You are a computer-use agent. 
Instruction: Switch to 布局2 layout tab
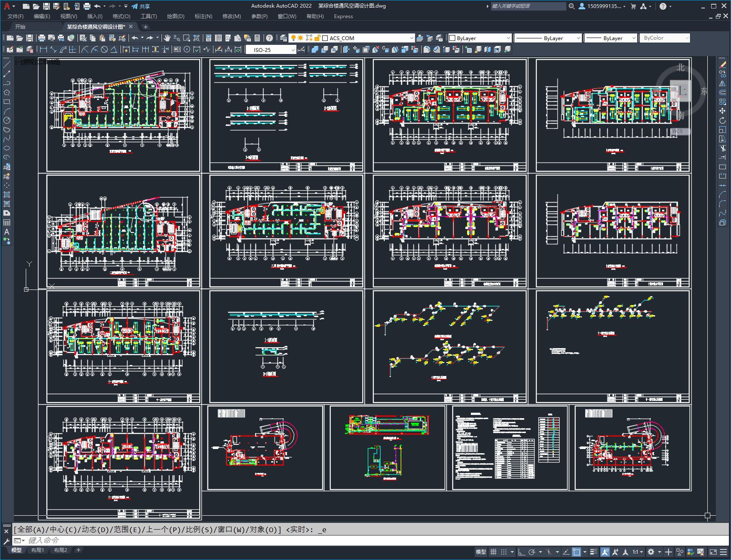60,550
